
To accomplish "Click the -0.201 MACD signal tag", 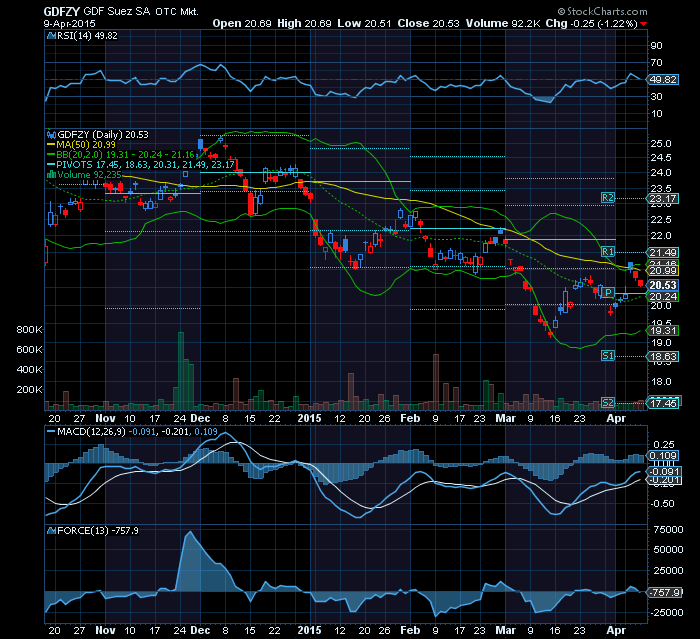I will click(664, 480).
